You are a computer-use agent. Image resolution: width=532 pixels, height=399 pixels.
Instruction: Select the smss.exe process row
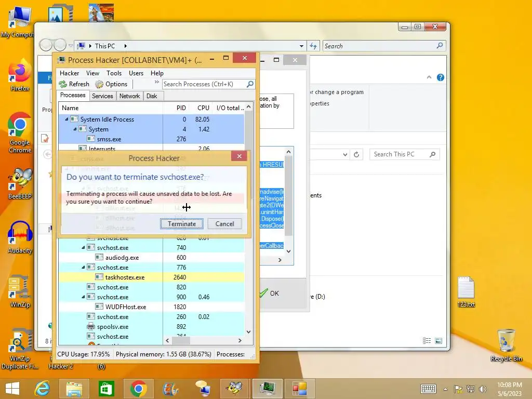(151, 139)
